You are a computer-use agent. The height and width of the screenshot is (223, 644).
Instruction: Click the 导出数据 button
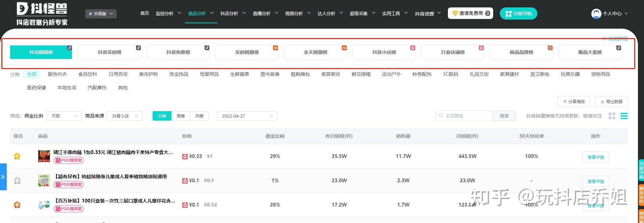click(x=611, y=101)
